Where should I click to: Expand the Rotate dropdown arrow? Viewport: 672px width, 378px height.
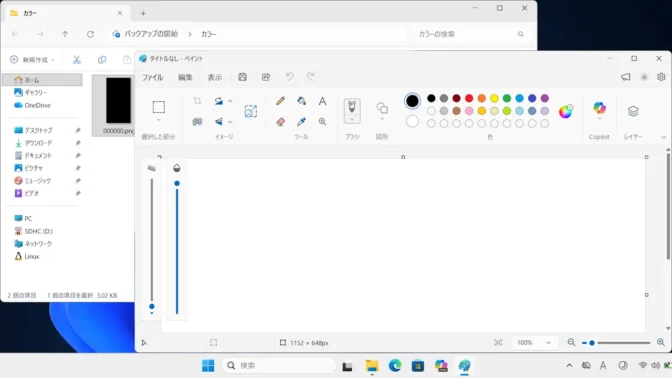[230, 101]
